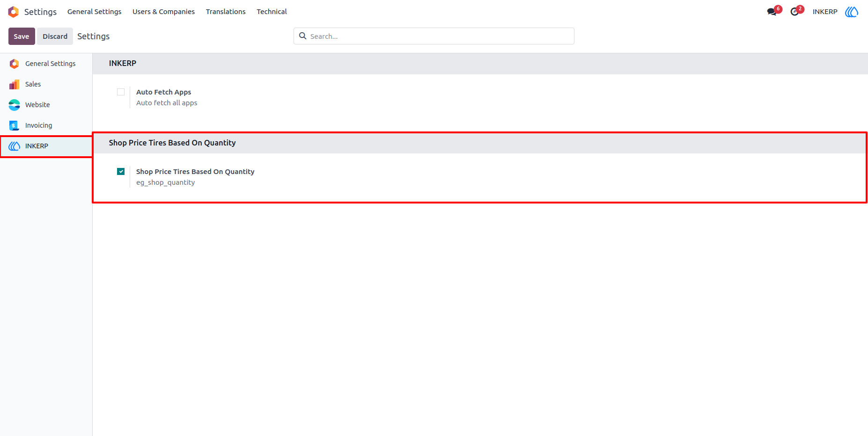Uncheck Shop Price Tires Based On Quantity
Viewport: 868px width, 436px height.
121,172
